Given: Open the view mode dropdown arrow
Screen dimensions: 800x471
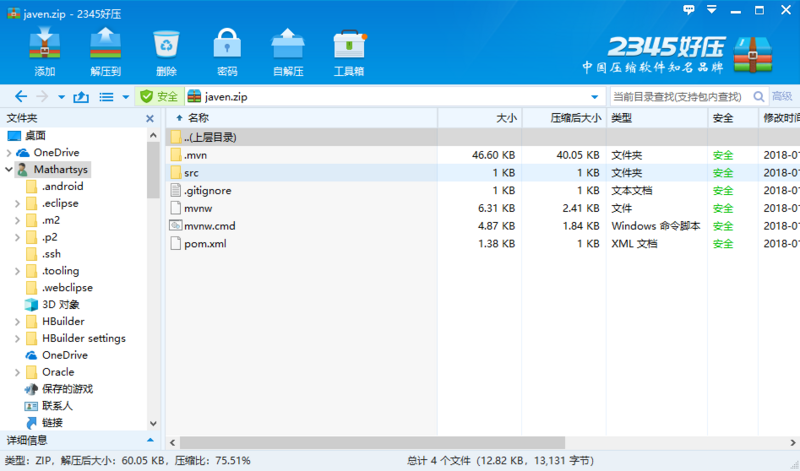Looking at the screenshot, I should 126,96.
